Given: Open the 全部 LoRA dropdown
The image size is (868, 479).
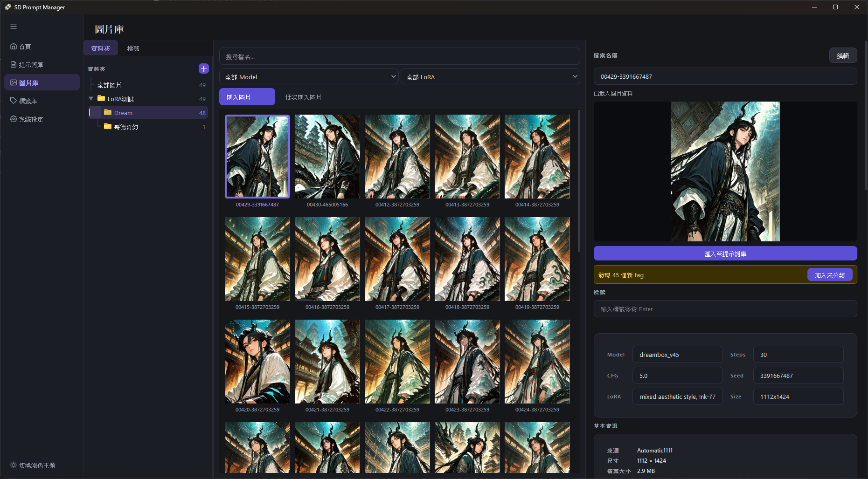Looking at the screenshot, I should [490, 77].
